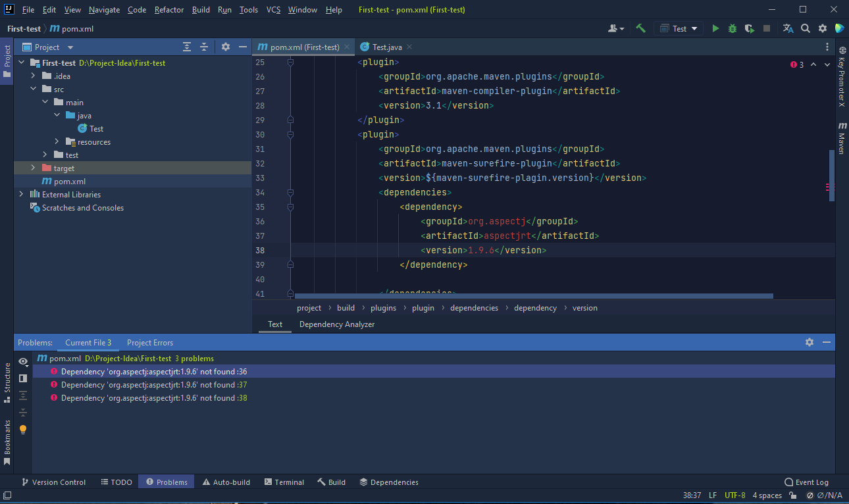Collapse the java source folder

pyautogui.click(x=57, y=116)
